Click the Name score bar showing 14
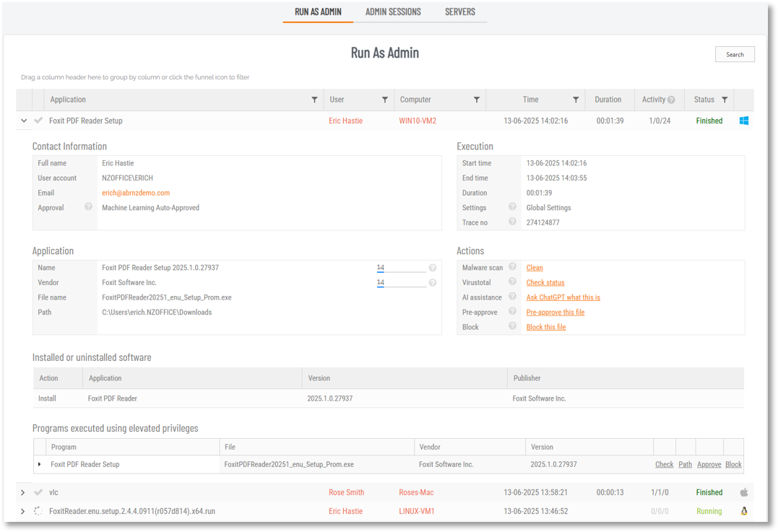The width and height of the screenshot is (778, 532). point(402,269)
